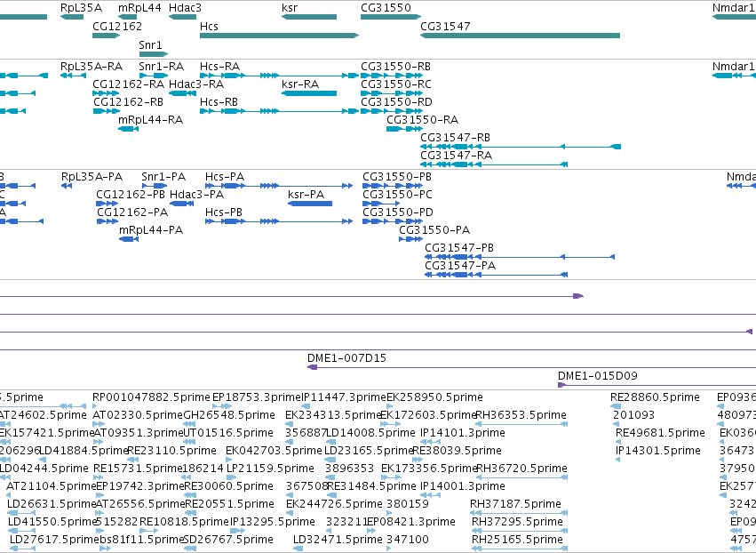Select the Snr1 gene label
756x553 pixels.
150,44
